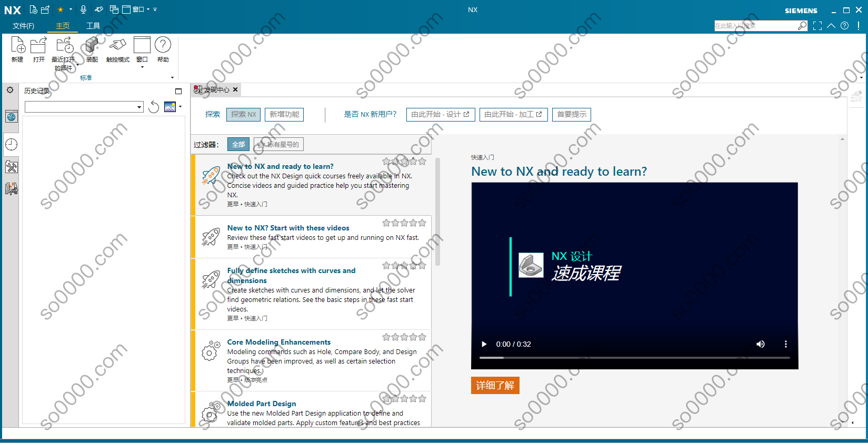Click the orange 详细了解 button
The image size is (868, 443).
tap(495, 385)
